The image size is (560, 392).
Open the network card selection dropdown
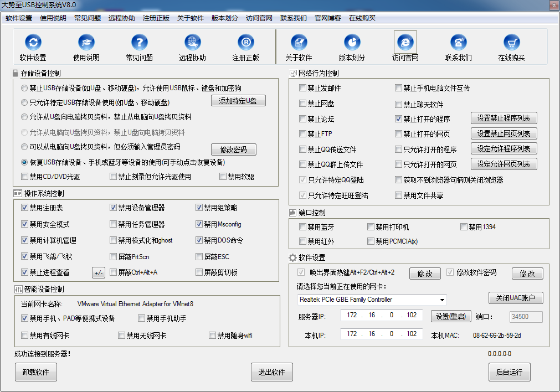coord(441,300)
